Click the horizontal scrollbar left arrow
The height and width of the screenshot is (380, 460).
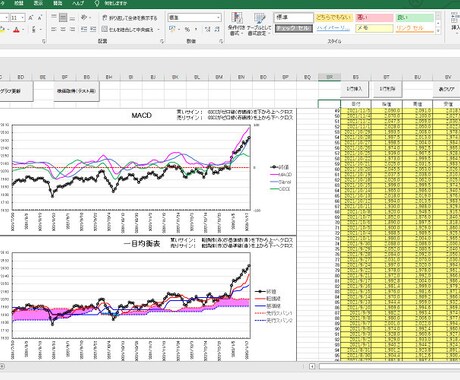(x=312, y=366)
